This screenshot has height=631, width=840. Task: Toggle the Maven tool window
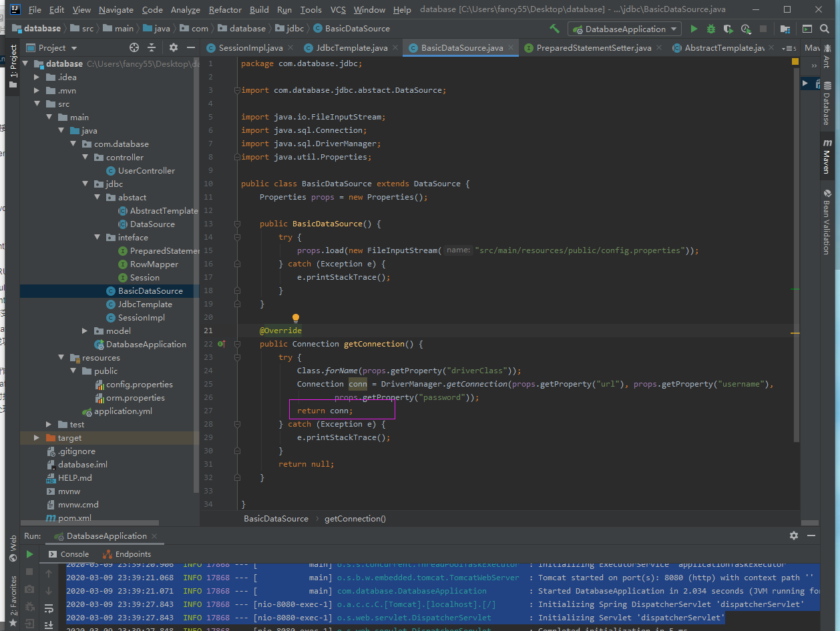pos(827,156)
